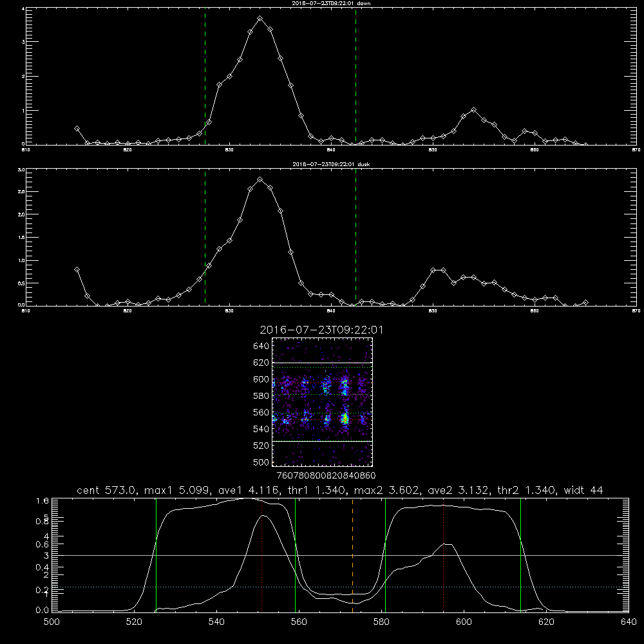Click the first diamond data point in dusk plot
The width and height of the screenshot is (644, 644).
(77, 269)
